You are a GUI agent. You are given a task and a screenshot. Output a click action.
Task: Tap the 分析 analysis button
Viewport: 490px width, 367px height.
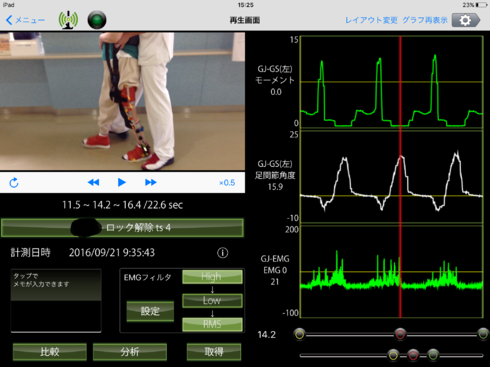pyautogui.click(x=130, y=352)
